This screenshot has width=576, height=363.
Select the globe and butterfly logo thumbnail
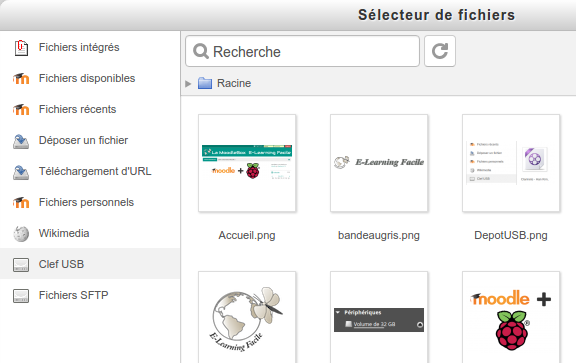click(x=247, y=317)
